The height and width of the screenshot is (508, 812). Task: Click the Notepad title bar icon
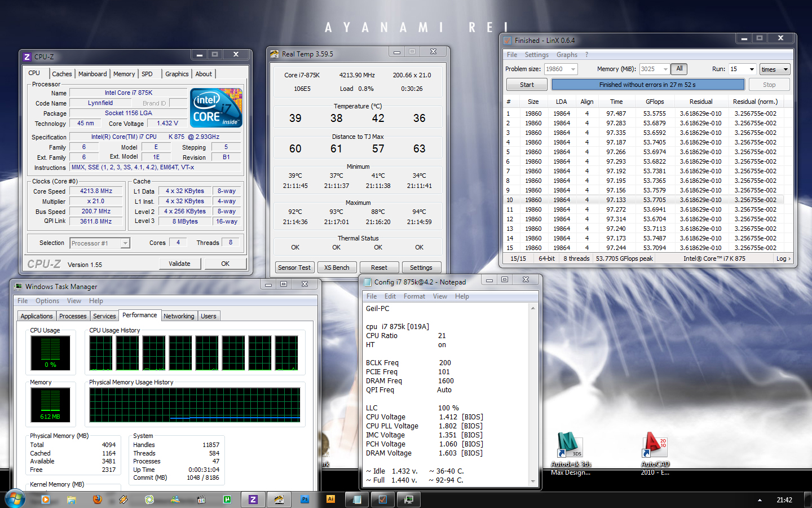click(x=368, y=282)
